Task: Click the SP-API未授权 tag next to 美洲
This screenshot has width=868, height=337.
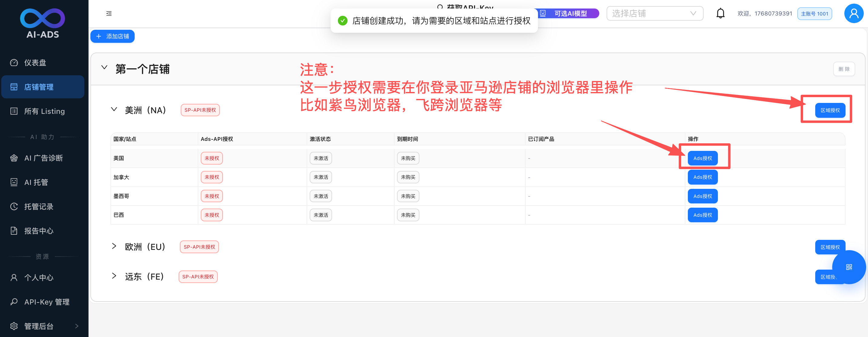Action: point(200,110)
